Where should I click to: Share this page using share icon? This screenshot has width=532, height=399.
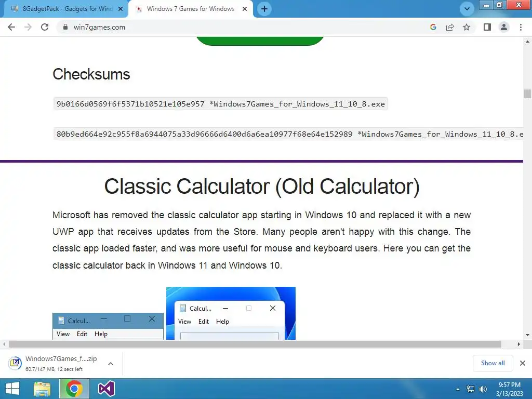point(450,27)
